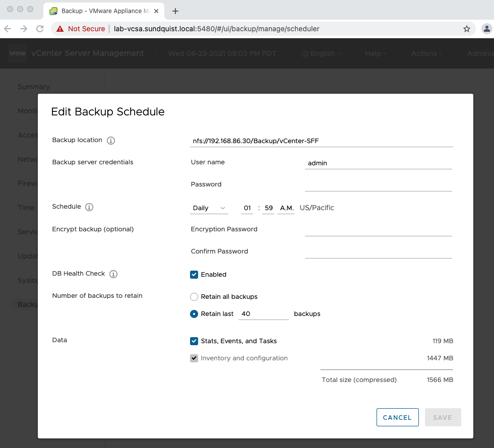Click the browser address bar URL
This screenshot has width=494, height=448.
pyautogui.click(x=216, y=29)
